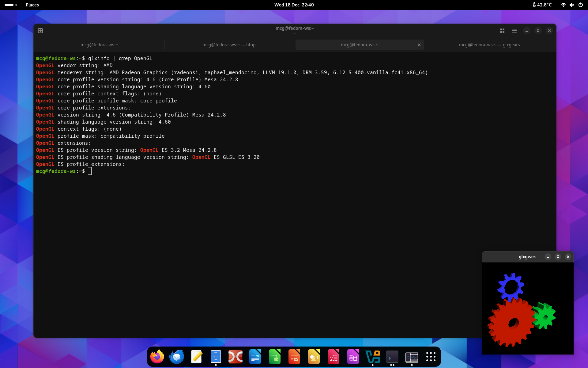Show all applications grid
Screen dimensions: 588x368
coord(431,357)
